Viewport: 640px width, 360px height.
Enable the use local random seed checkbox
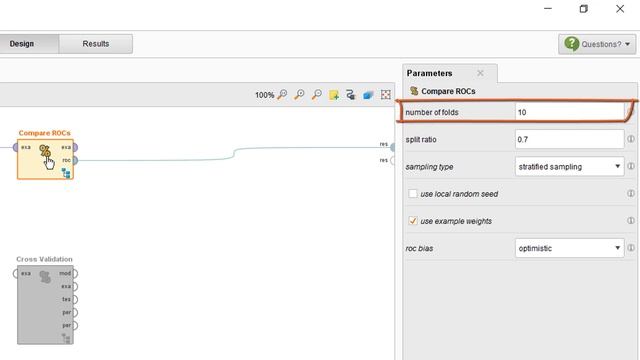pos(413,193)
